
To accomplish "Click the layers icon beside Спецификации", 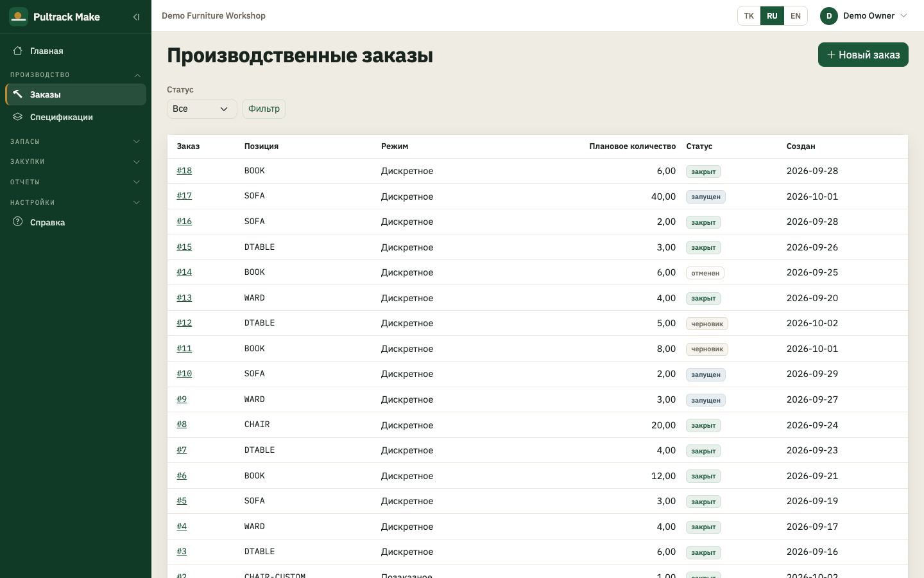I will point(18,117).
